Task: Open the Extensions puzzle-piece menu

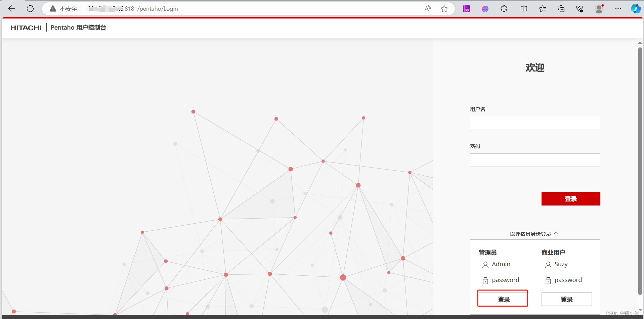Action: tap(504, 9)
